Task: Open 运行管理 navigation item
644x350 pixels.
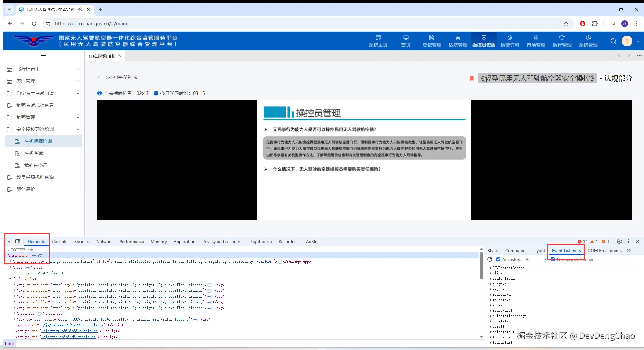Action: pos(562,41)
